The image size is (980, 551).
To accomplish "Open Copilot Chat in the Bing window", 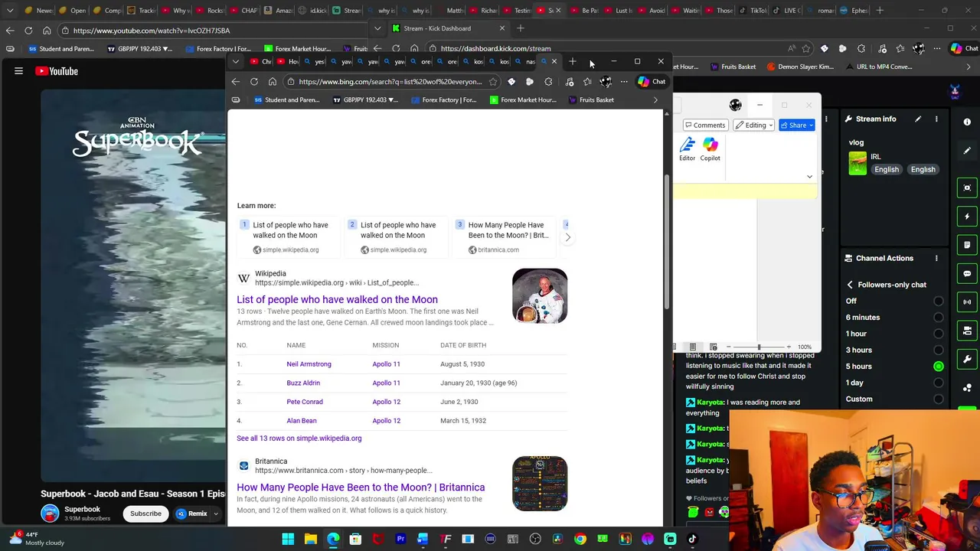I will point(652,81).
